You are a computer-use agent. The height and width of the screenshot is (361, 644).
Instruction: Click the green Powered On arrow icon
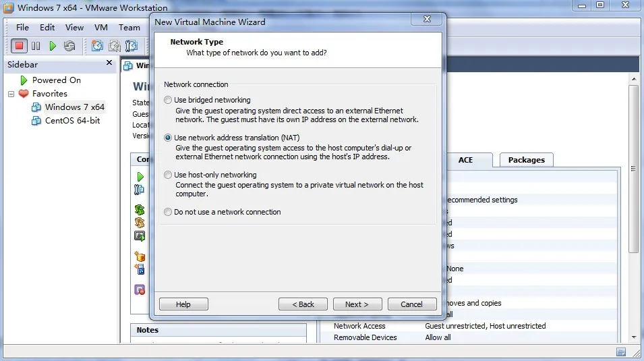tap(24, 80)
